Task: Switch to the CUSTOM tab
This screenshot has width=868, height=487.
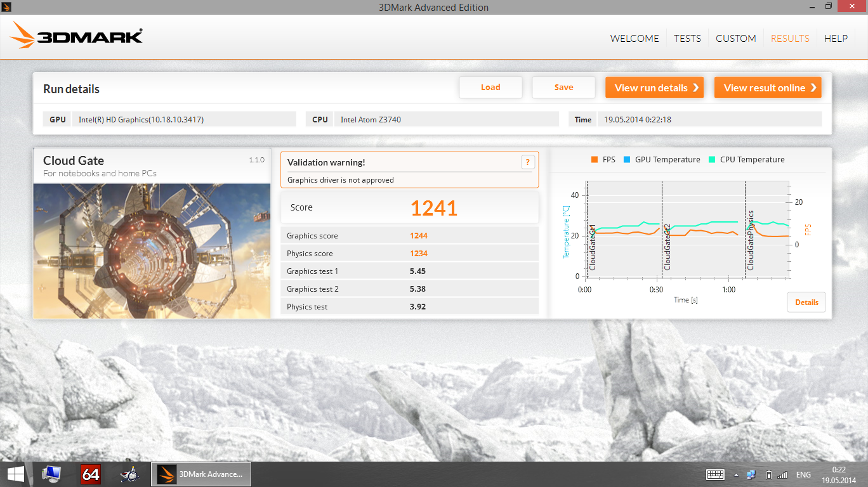Action: tap(735, 38)
